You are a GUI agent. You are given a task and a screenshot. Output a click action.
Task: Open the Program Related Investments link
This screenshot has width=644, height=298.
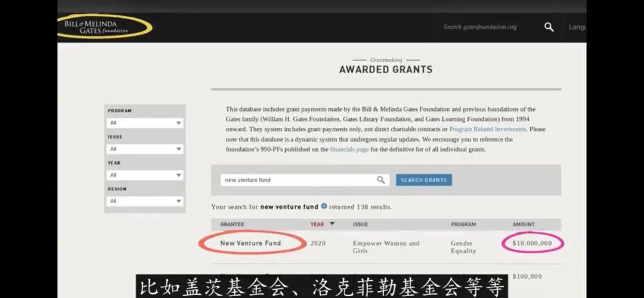pyautogui.click(x=488, y=129)
